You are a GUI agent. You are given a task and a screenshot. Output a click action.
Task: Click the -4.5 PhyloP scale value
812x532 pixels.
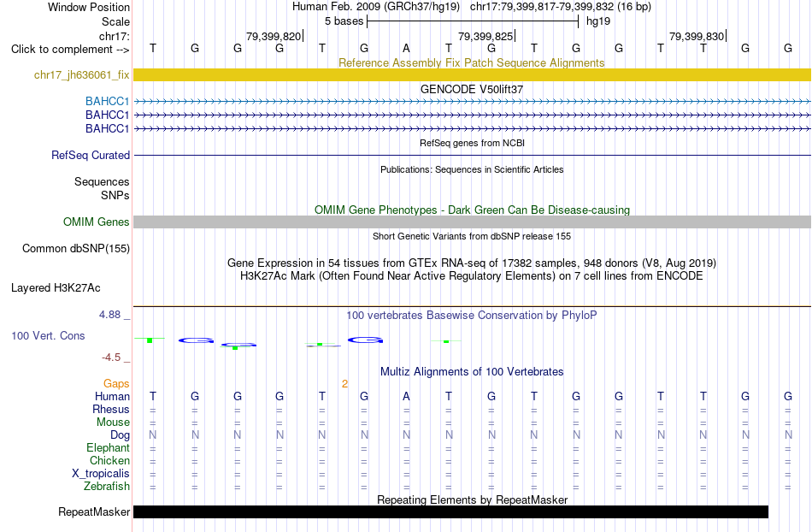(x=111, y=357)
